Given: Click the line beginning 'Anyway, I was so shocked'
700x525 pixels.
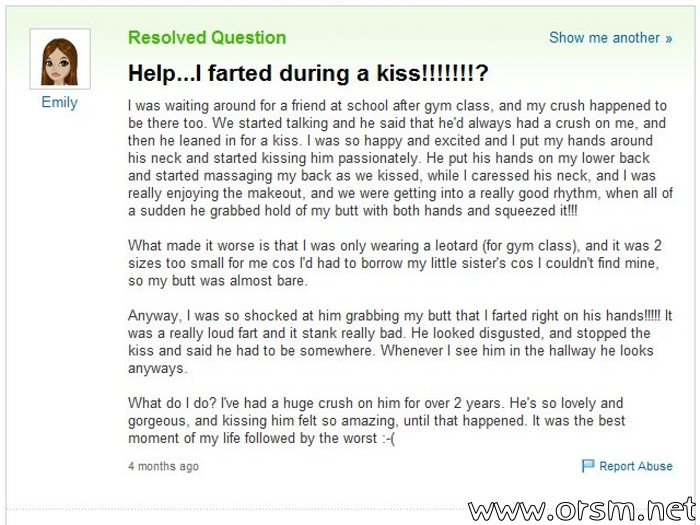Looking at the screenshot, I should tap(400, 316).
